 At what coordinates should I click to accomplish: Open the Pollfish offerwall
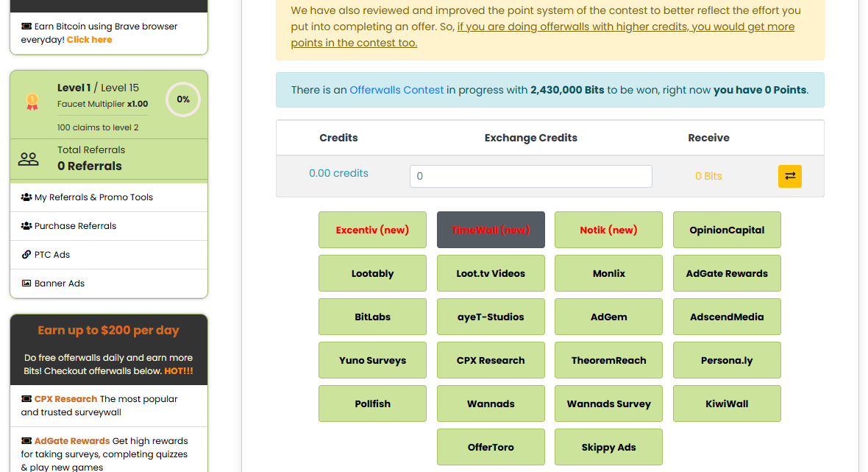click(x=372, y=404)
